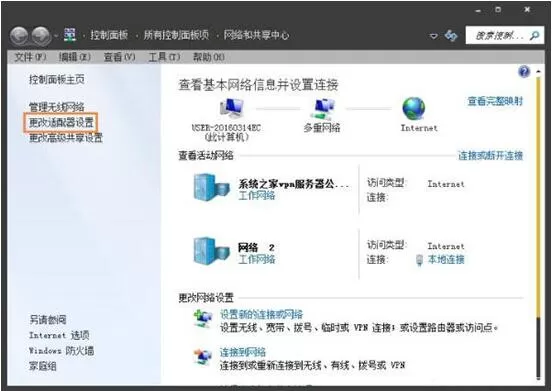The height and width of the screenshot is (391, 552).
Task: Click 连接或断开连接 link
Action: [490, 156]
